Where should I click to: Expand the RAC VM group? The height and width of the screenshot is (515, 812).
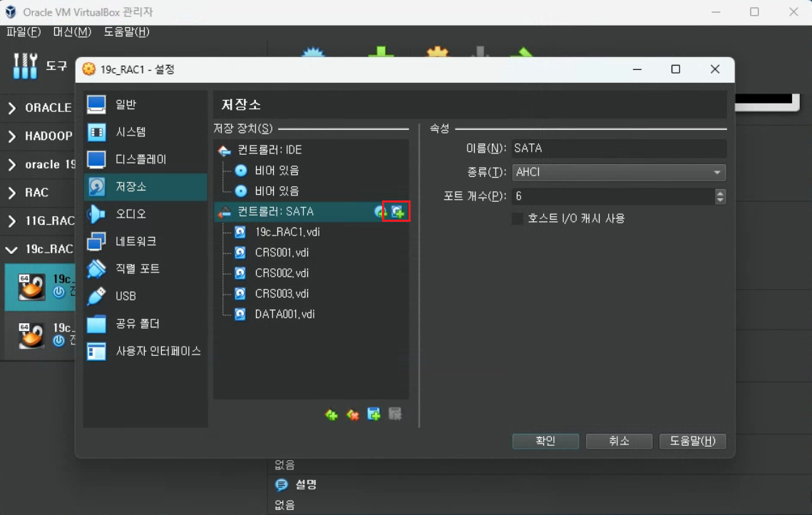tap(12, 193)
